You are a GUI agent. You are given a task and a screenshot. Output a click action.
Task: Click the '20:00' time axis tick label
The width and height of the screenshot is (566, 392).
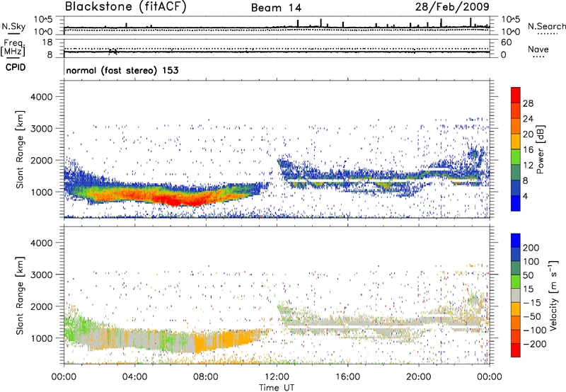(418, 377)
